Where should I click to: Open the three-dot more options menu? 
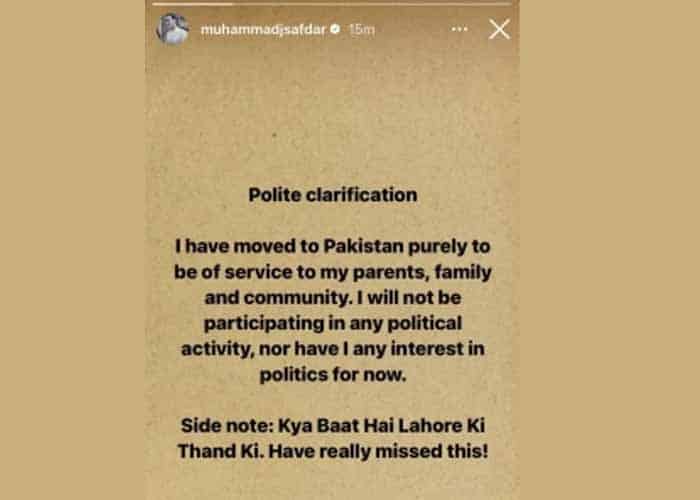459,30
